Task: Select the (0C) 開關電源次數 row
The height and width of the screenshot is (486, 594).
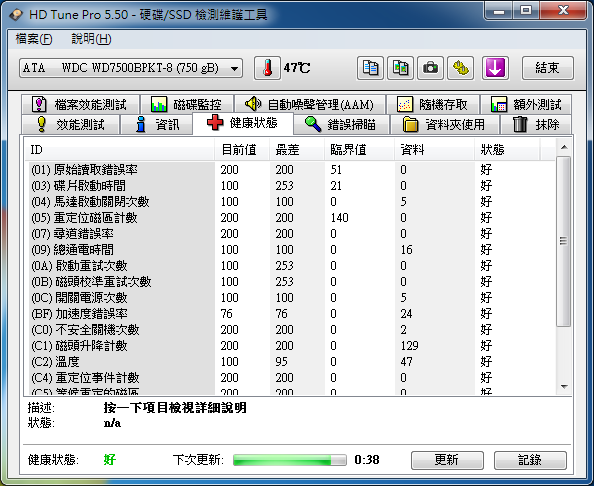Action: coord(292,298)
